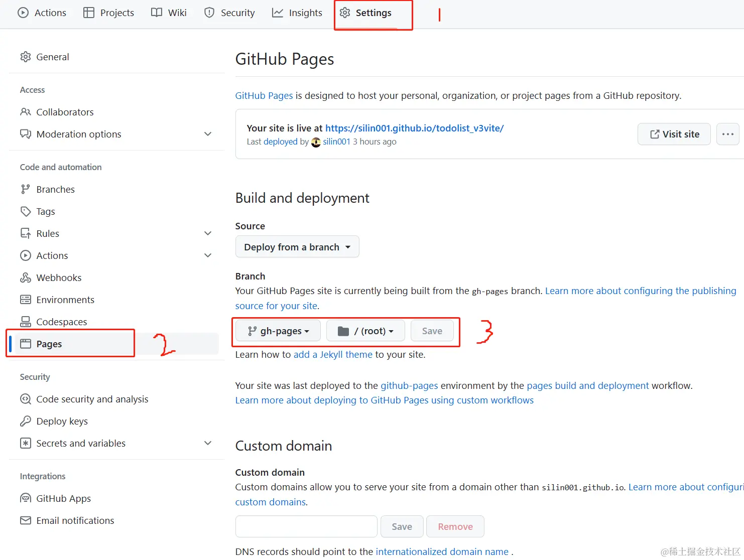744x560 pixels.
Task: Expand Secrets and variables section
Action: (208, 443)
